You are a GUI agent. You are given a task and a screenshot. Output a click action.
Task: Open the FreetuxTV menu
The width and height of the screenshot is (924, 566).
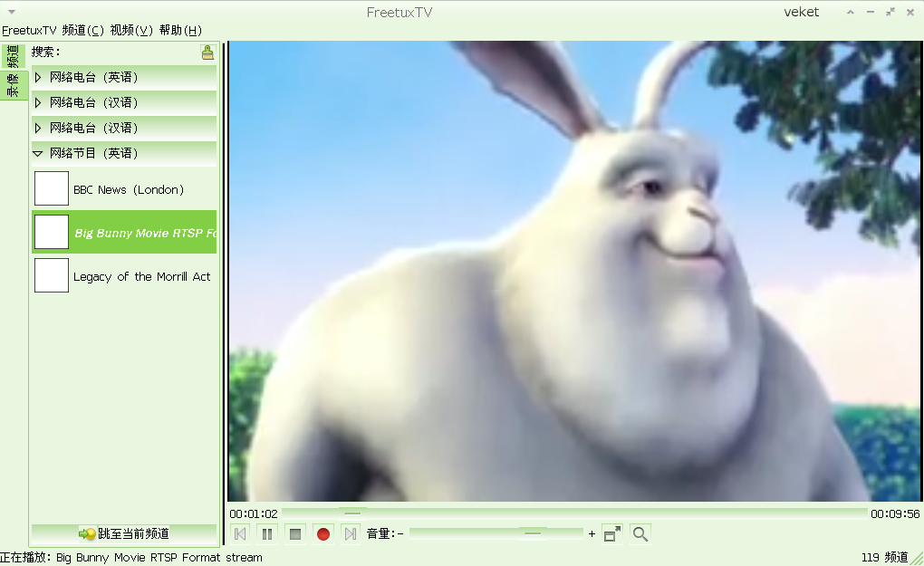[x=30, y=30]
